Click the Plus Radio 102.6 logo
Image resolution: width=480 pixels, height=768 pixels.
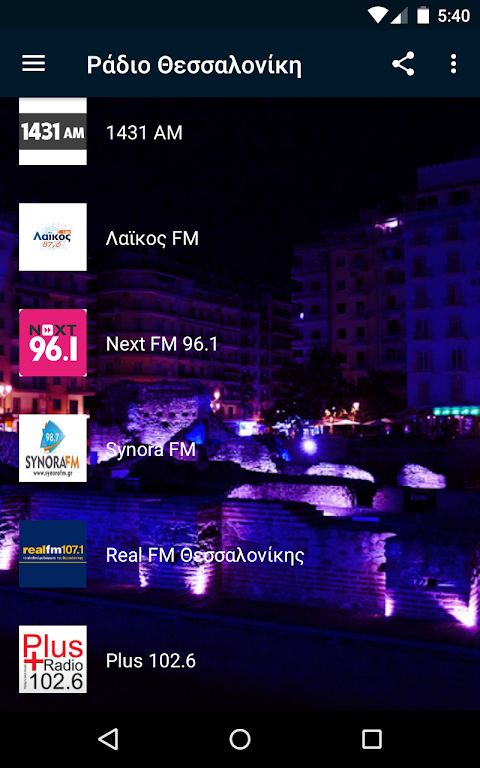pos(53,659)
